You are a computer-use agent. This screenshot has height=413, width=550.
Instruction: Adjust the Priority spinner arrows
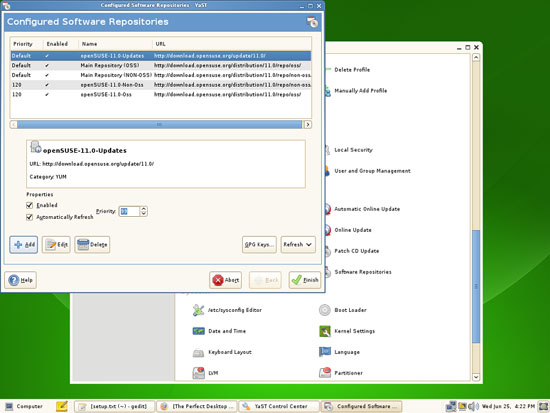(143, 211)
